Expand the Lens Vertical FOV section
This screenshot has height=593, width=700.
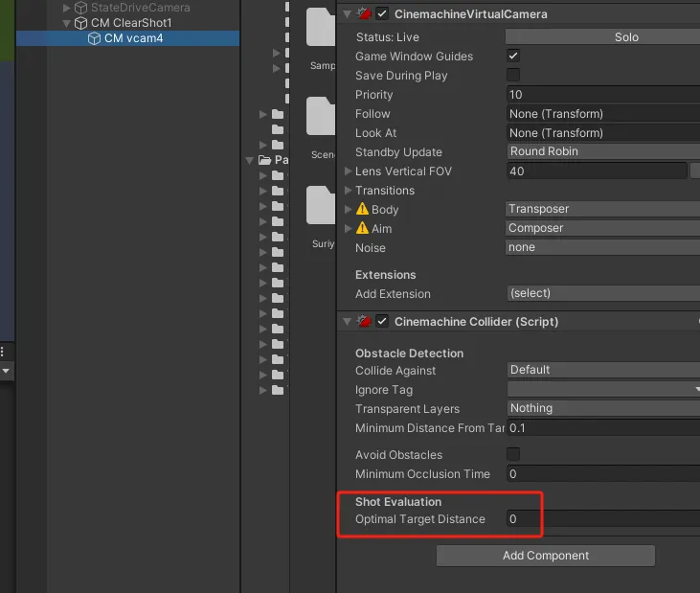[349, 171]
